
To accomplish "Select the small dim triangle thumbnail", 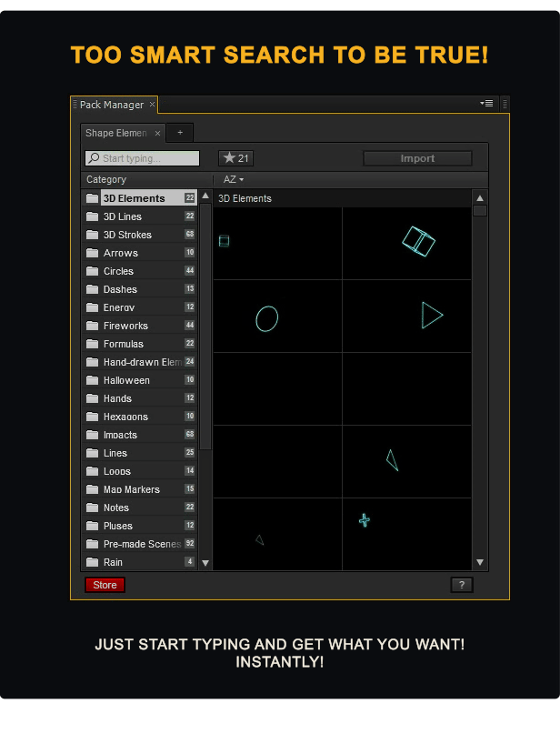I will pos(277,534).
